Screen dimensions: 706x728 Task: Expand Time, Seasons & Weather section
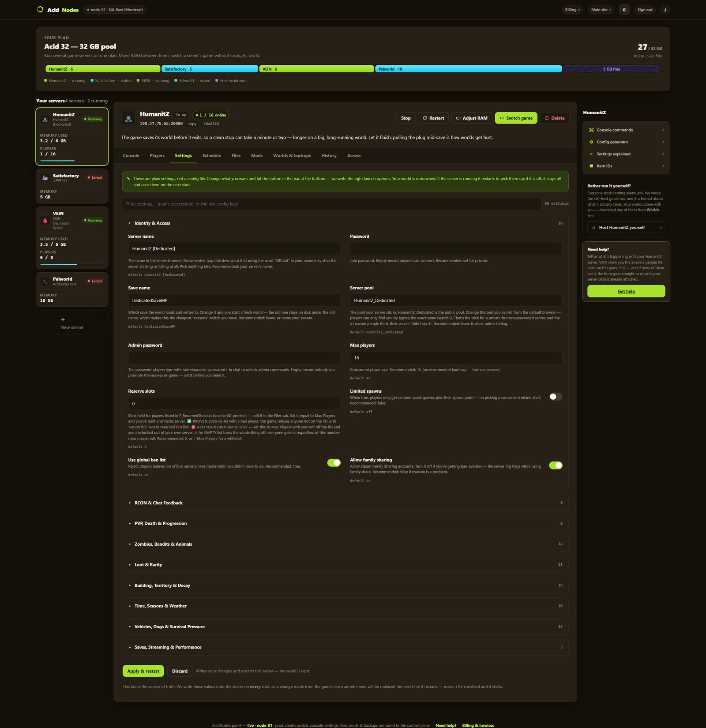pyautogui.click(x=345, y=606)
